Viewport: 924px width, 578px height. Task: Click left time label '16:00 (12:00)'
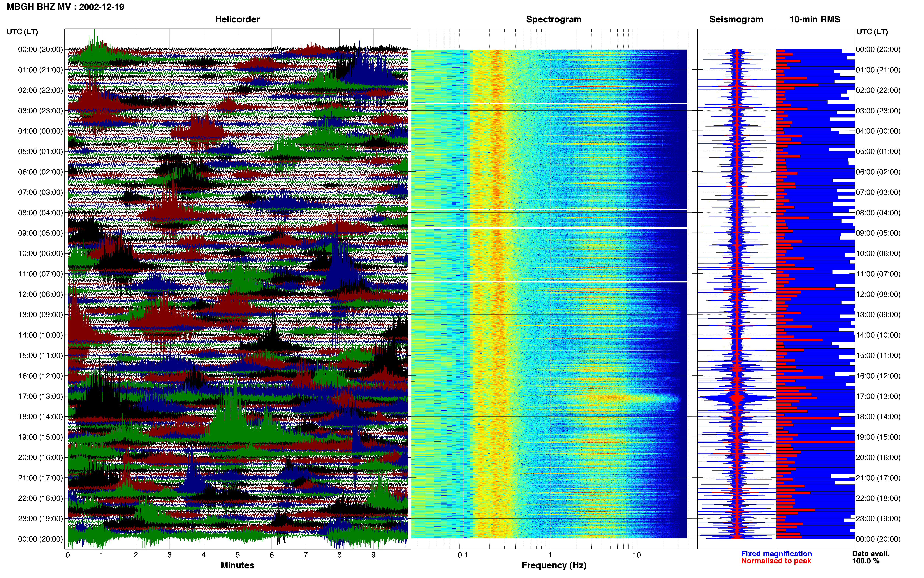pos(41,376)
